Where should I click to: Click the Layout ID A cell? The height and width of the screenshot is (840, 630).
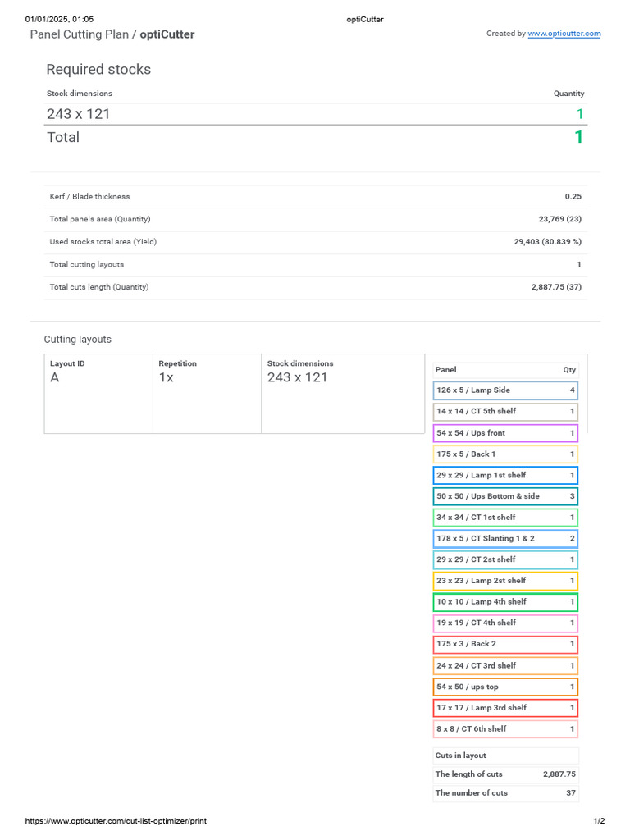pyautogui.click(x=98, y=393)
